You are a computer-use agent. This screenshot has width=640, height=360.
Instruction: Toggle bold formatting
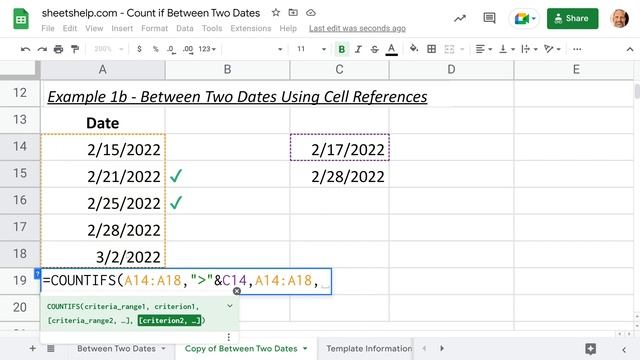pos(341,49)
